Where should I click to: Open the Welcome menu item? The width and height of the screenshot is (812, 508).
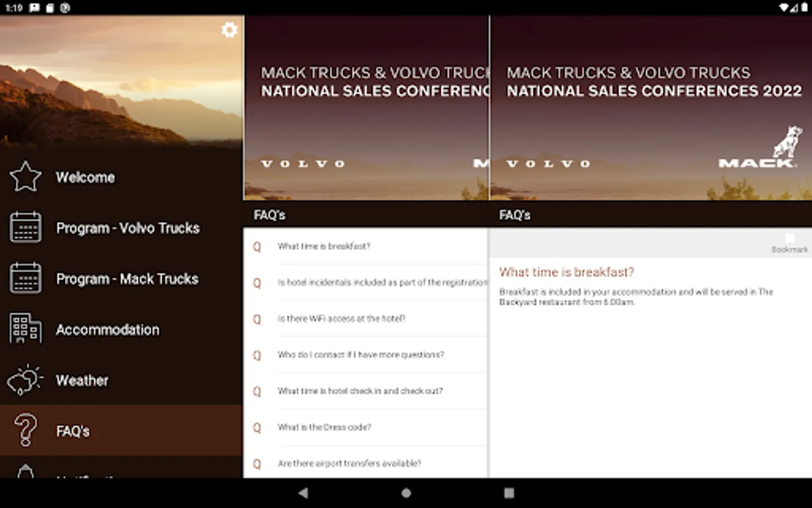pos(121,177)
